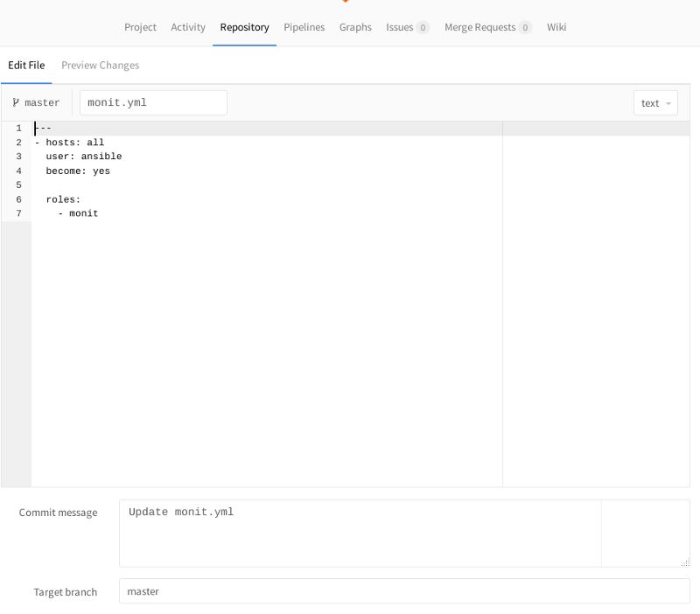Open the text syntax mode dropdown
The height and width of the screenshot is (614, 700).
[x=655, y=102]
